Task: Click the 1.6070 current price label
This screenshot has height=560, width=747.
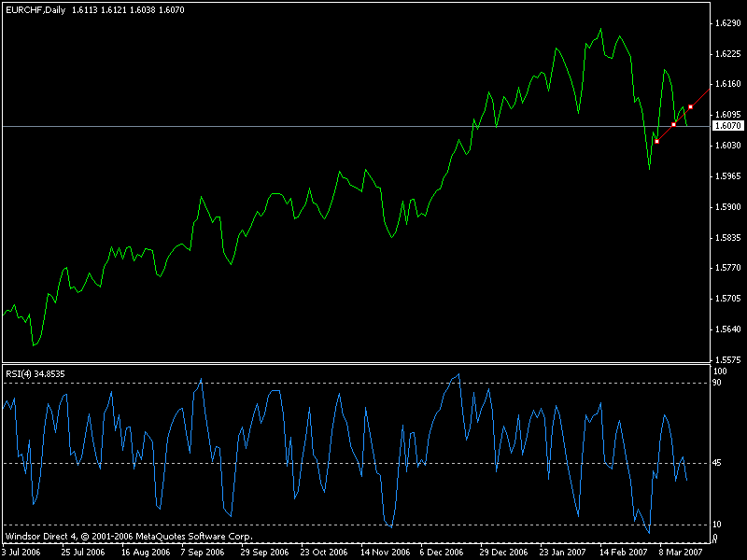Action: [727, 126]
